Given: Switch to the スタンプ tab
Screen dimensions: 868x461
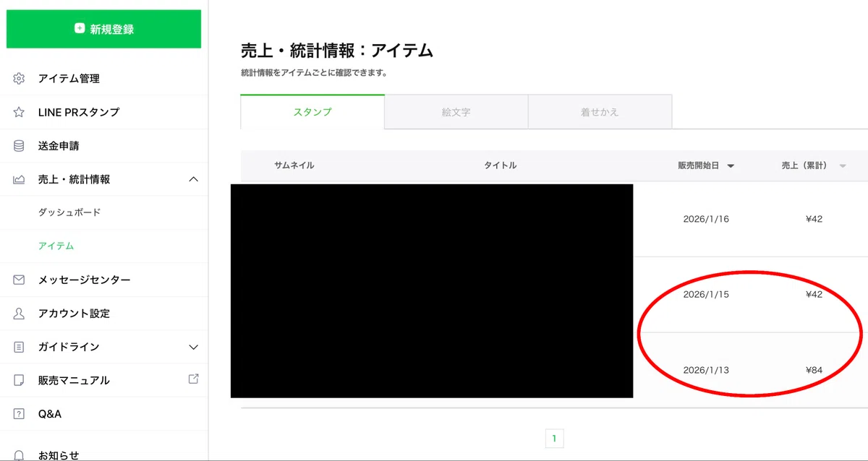Looking at the screenshot, I should (x=312, y=112).
